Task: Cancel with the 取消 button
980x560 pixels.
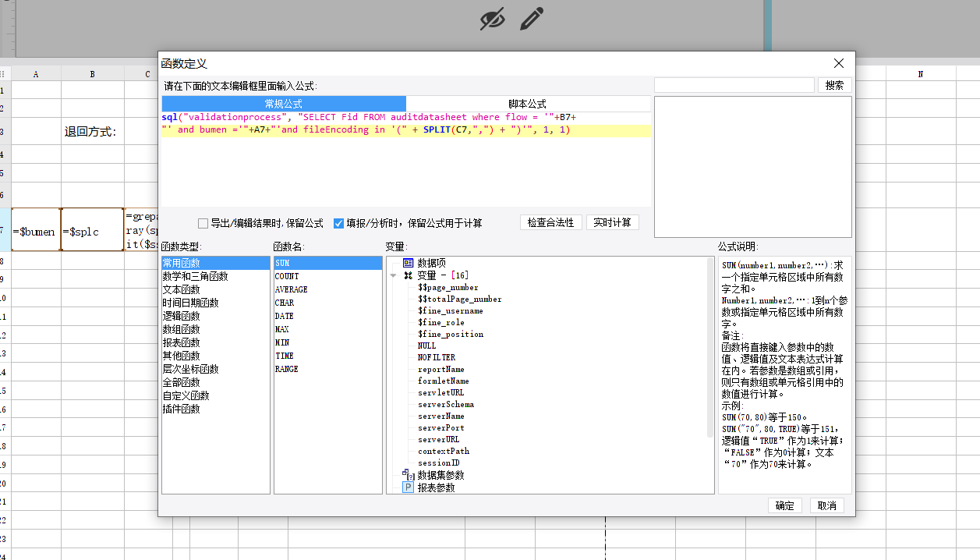Action: (827, 505)
